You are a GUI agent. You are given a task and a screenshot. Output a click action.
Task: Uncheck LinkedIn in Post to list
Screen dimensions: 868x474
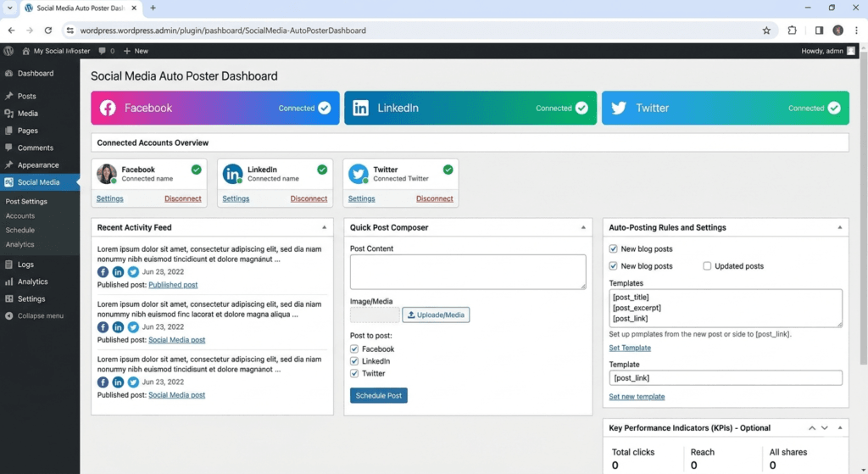pos(354,361)
